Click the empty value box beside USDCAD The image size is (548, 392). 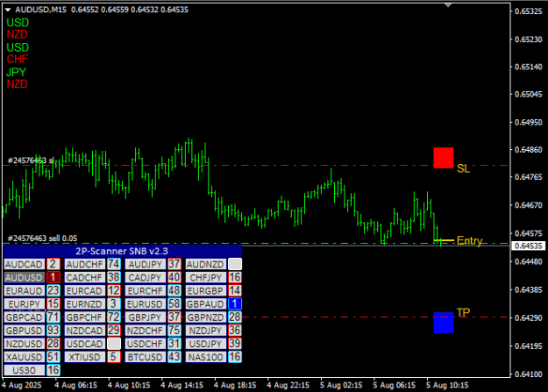tap(114, 344)
